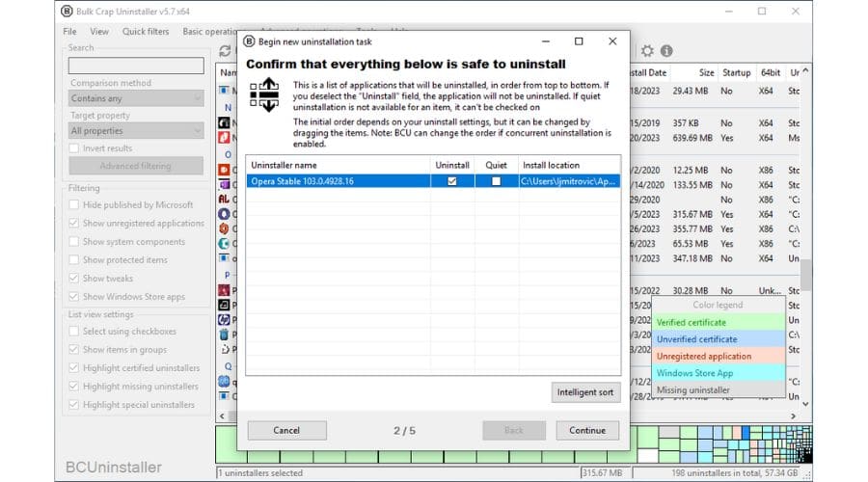Screen dimensions: 868x482
Task: Click the Verified certificate color legend
Action: tap(719, 322)
